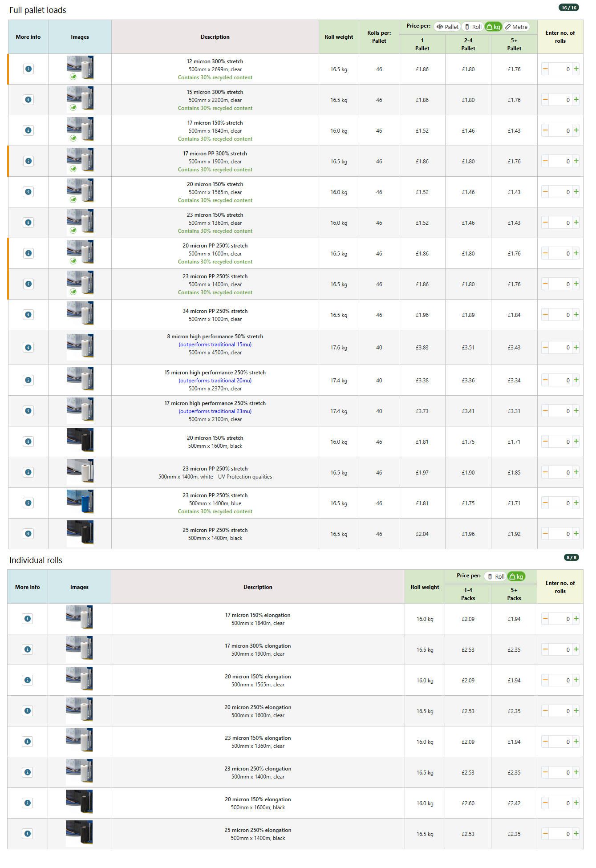Click '(outperforms traditional 15mu)' link
Image resolution: width=596 pixels, height=868 pixels.
pyautogui.click(x=215, y=345)
